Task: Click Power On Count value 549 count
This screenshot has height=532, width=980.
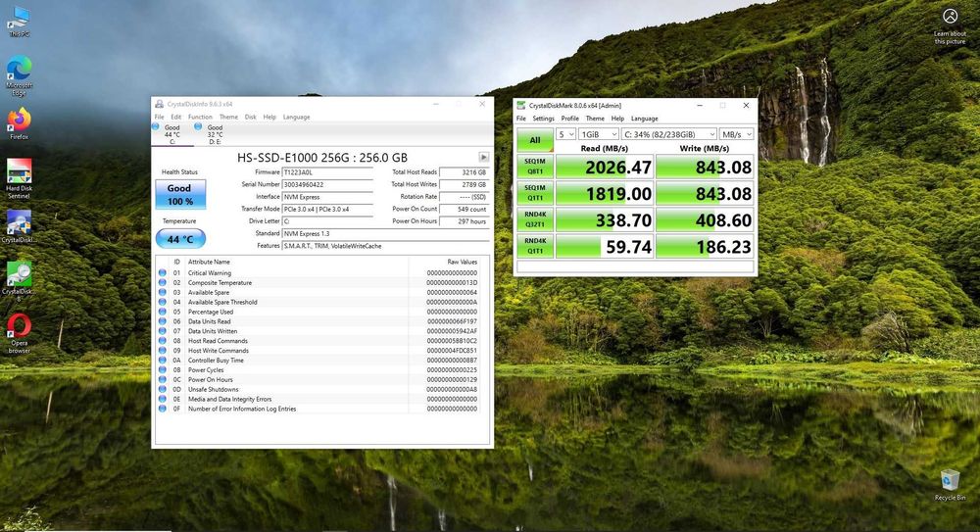Action: (x=464, y=210)
